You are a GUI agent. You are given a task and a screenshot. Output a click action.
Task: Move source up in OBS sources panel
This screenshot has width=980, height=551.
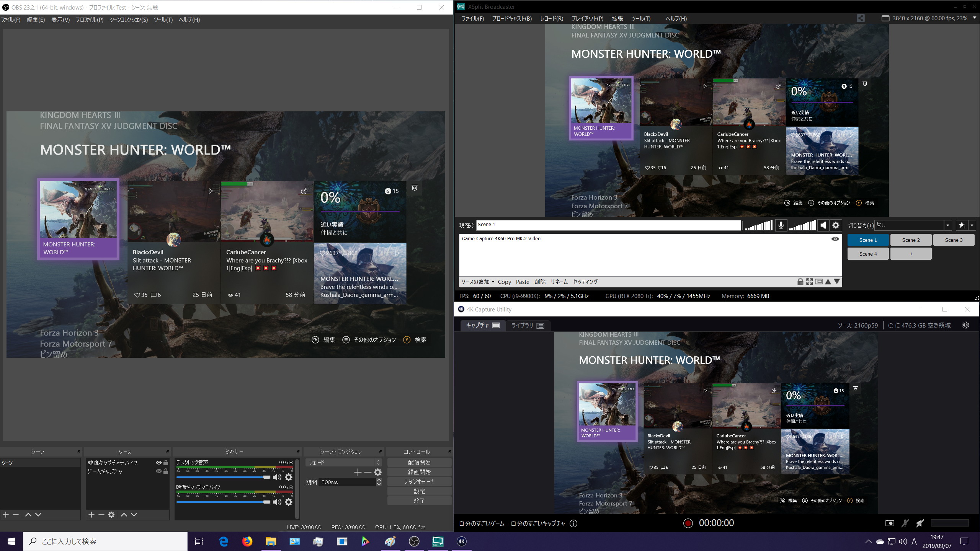[124, 515]
